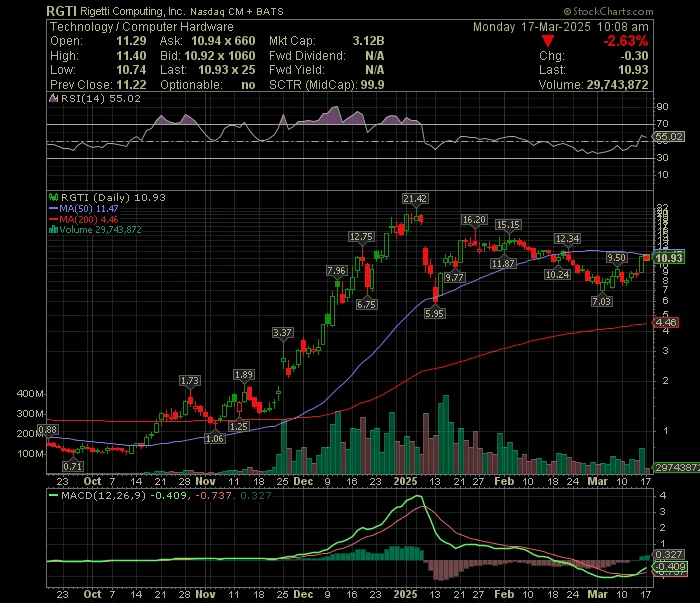Click the Rigetti Computing, Inc. company name
Viewport: 700px width, 603px height.
132,11
